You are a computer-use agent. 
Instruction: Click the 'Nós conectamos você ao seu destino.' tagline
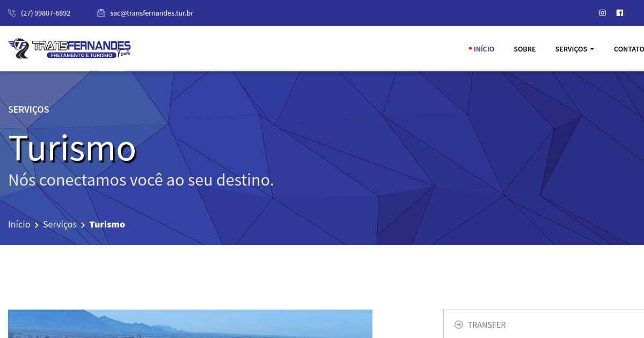[x=141, y=180]
